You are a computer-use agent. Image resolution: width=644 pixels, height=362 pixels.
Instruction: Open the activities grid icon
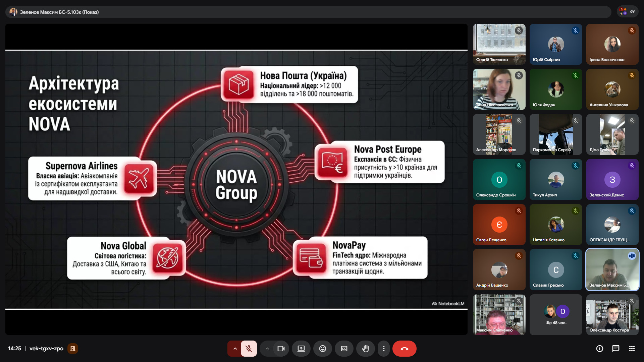[x=632, y=349]
